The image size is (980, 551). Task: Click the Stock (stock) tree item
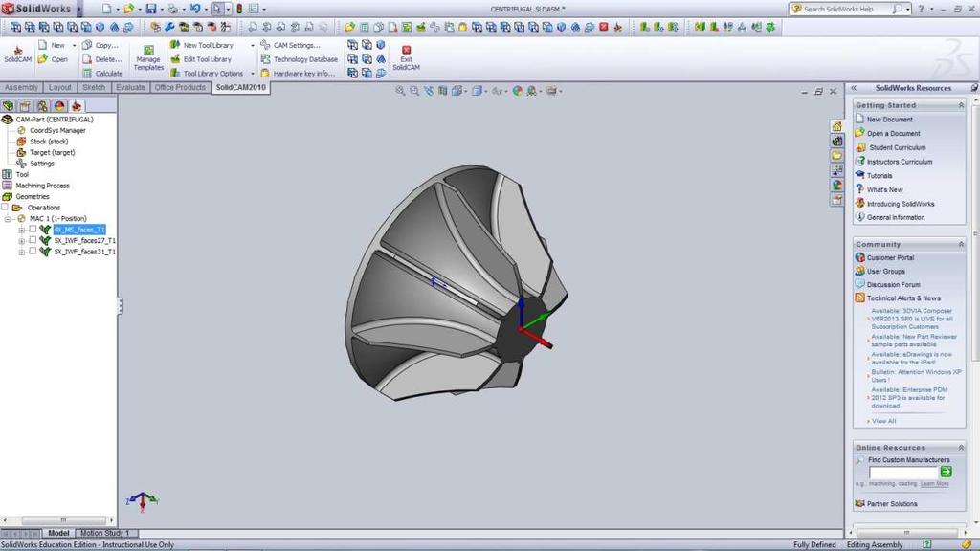pyautogui.click(x=49, y=142)
